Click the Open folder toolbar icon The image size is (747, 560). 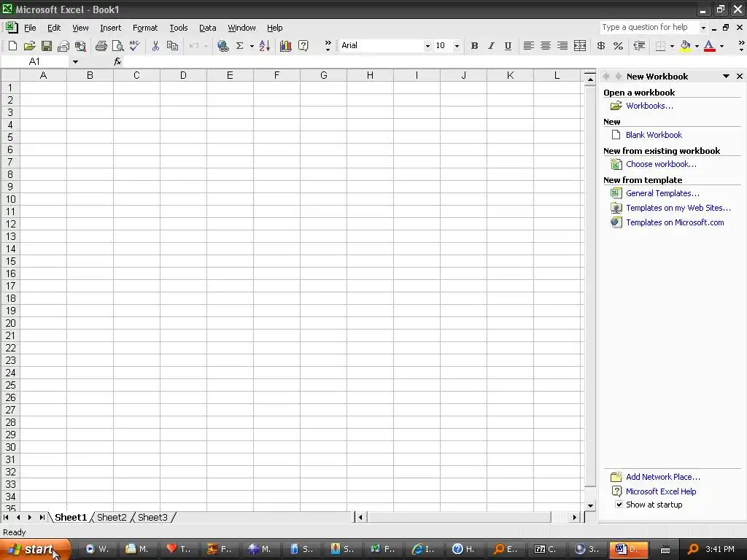point(29,46)
